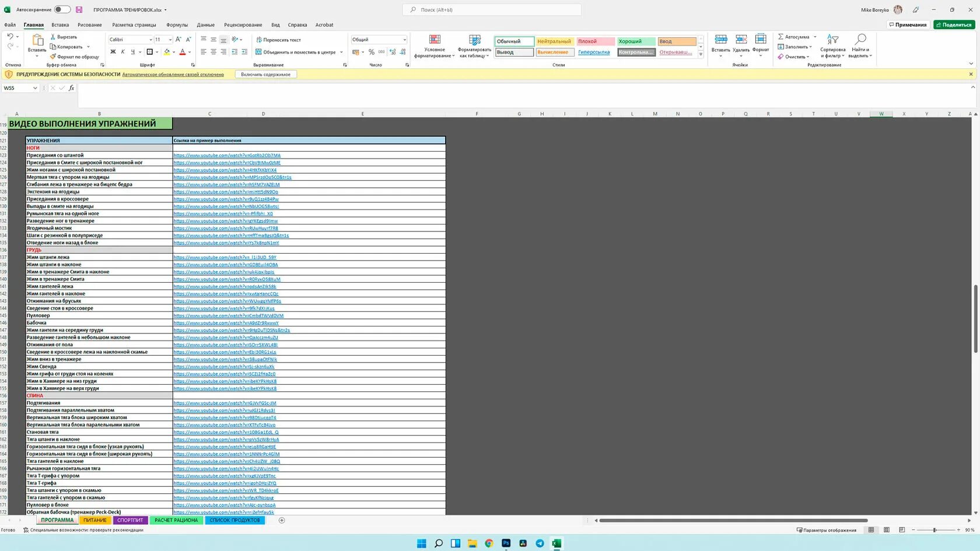Click the Format as Table icon

click(x=475, y=40)
